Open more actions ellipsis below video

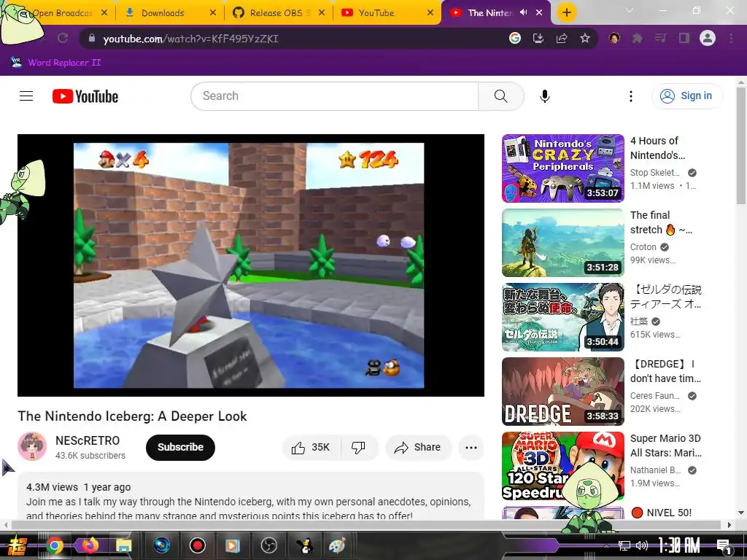(x=471, y=448)
